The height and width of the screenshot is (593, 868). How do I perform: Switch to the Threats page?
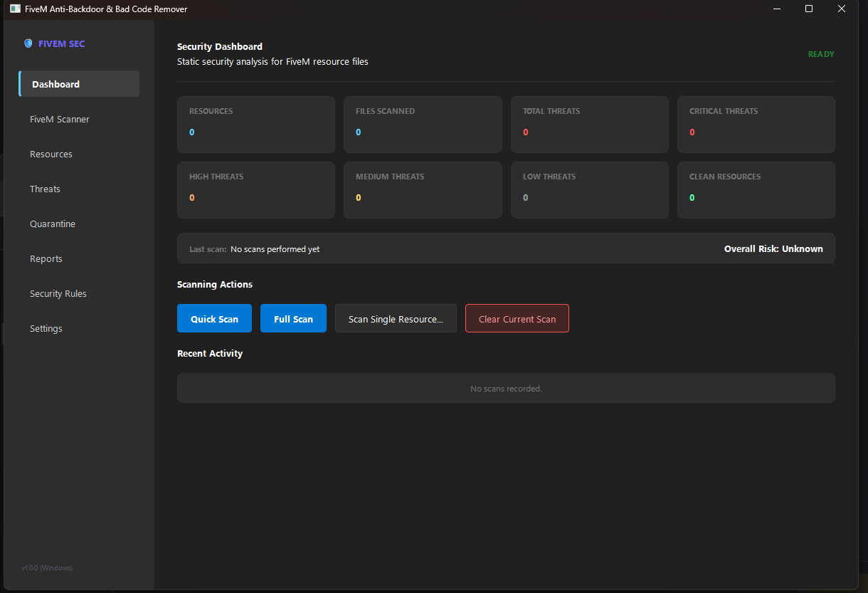79,189
